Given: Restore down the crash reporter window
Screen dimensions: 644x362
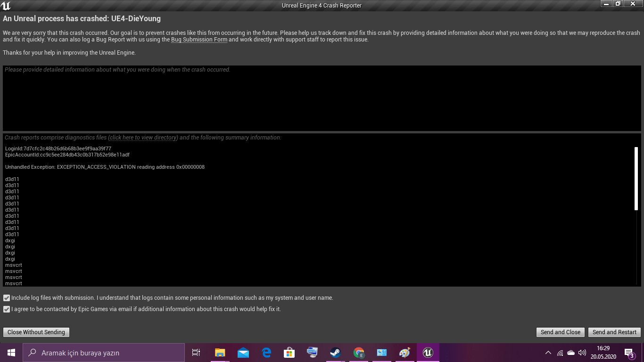Looking at the screenshot, I should (618, 3).
